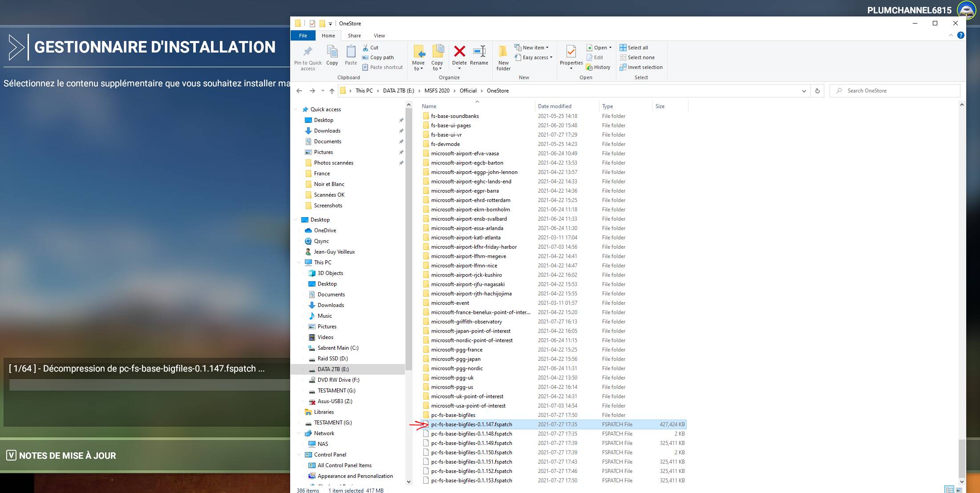Click Invert selection option

(x=641, y=67)
